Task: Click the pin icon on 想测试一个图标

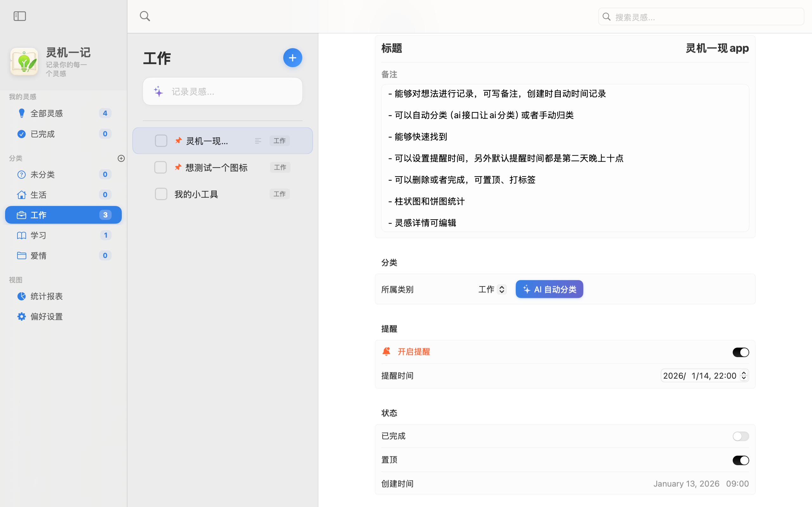Action: (178, 167)
